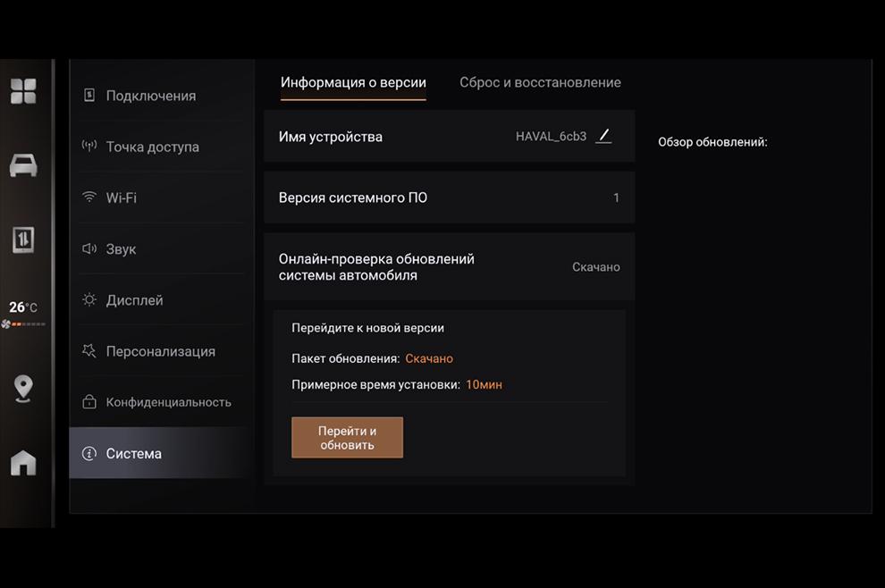Image resolution: width=885 pixels, height=588 pixels.
Task: Open the Подключения settings section
Action: pyautogui.click(x=162, y=96)
